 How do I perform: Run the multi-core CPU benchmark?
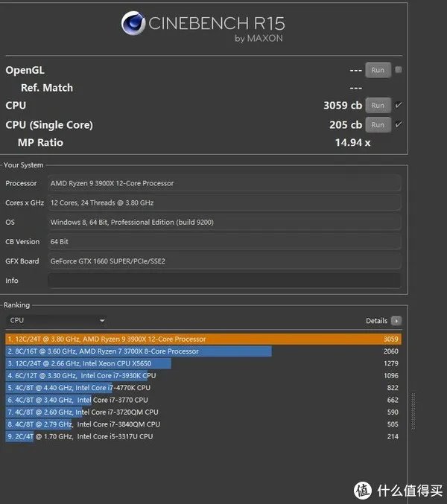(378, 106)
